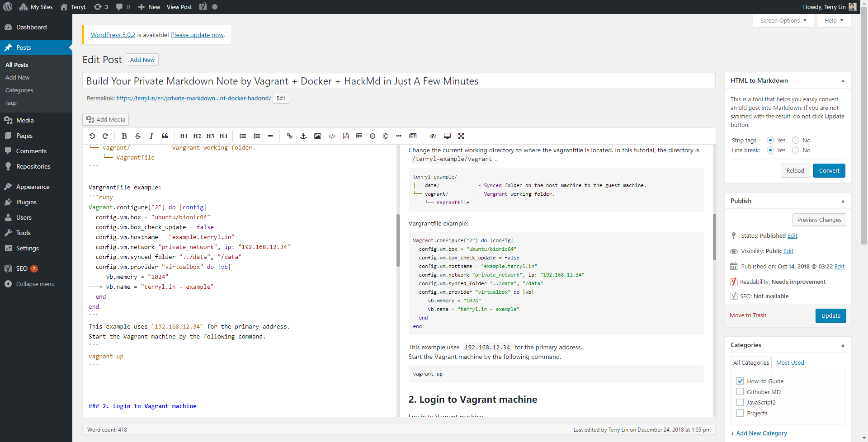The width and height of the screenshot is (868, 442).
Task: Expand Status edit option in Publish
Action: pos(792,236)
